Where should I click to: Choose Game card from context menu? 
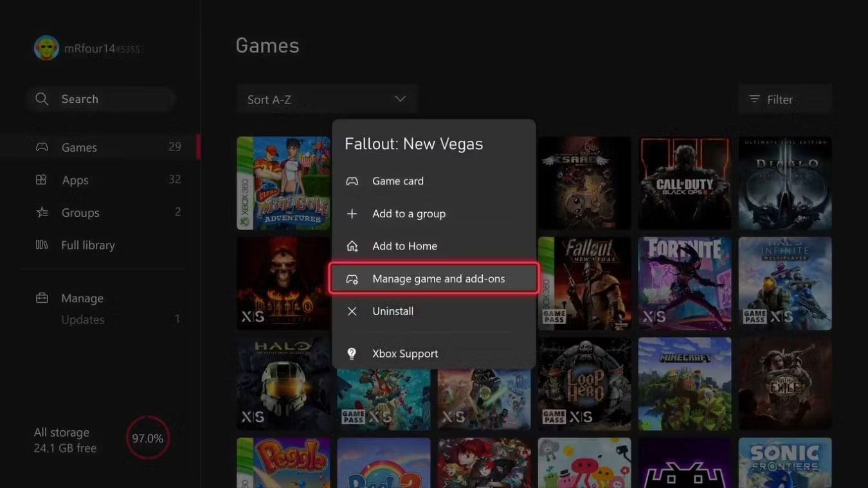(x=434, y=181)
